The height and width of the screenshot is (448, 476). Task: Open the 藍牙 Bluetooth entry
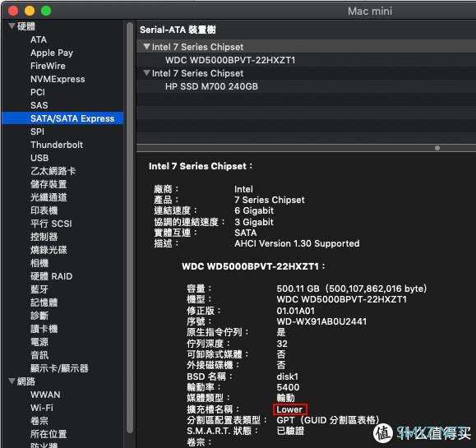pyautogui.click(x=39, y=289)
